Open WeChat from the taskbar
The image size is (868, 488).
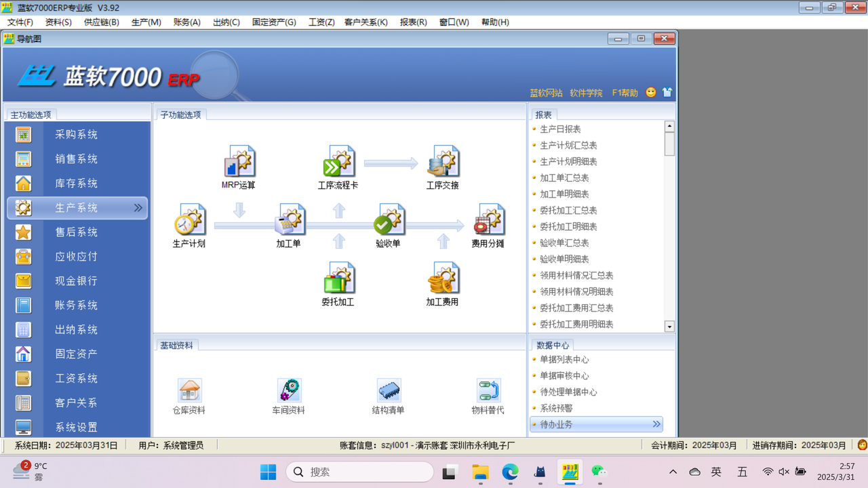599,472
